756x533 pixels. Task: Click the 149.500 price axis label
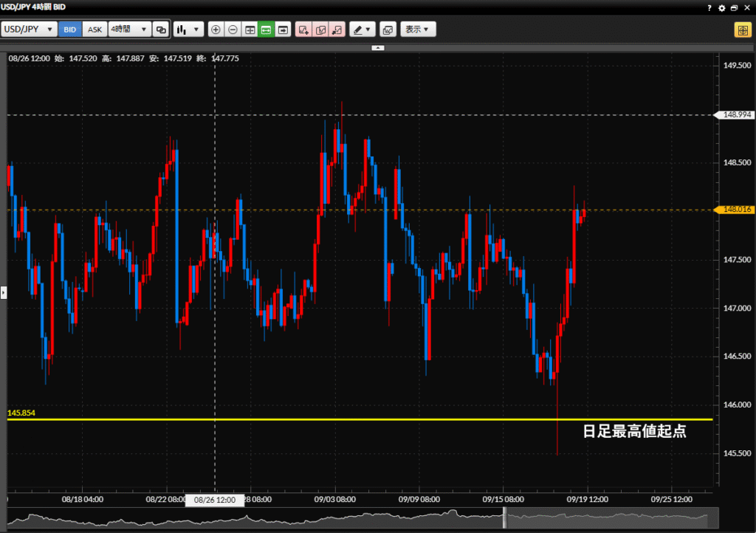click(x=738, y=66)
